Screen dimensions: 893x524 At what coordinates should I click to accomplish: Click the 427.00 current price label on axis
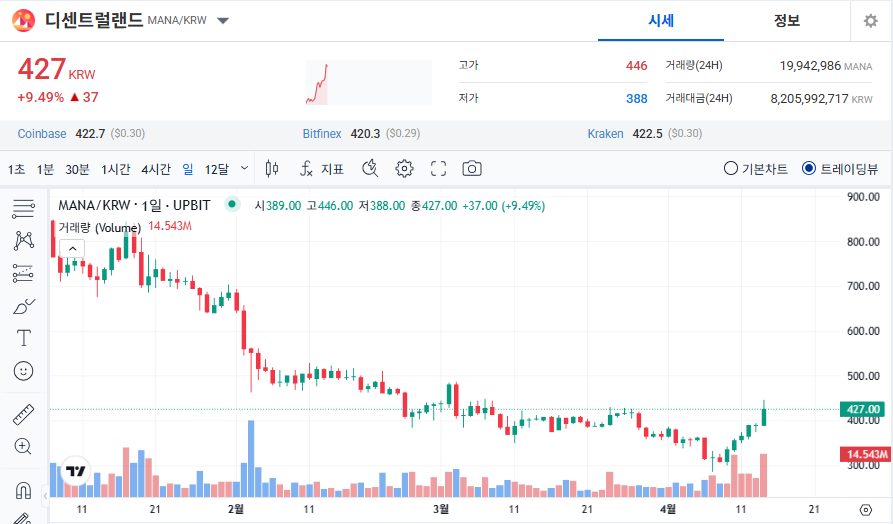(x=863, y=409)
